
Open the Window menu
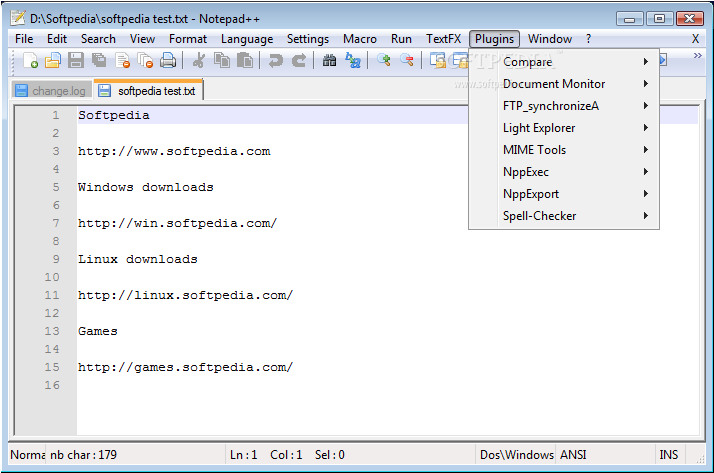(x=550, y=39)
